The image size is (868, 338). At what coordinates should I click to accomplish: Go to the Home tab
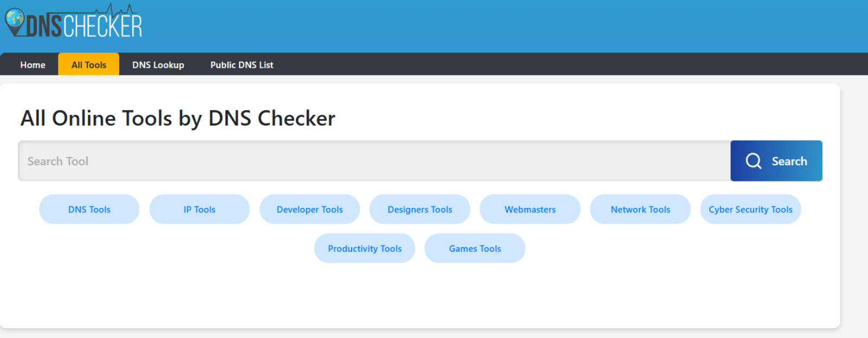coord(33,65)
